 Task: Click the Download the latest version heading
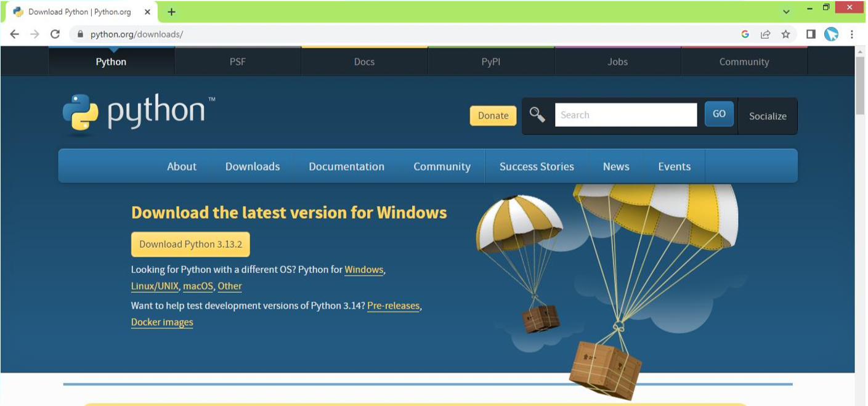289,213
